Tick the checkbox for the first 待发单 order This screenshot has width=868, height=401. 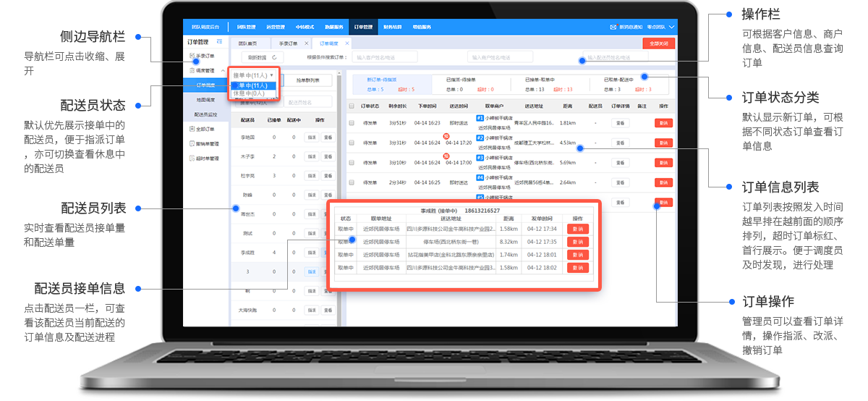click(x=352, y=123)
